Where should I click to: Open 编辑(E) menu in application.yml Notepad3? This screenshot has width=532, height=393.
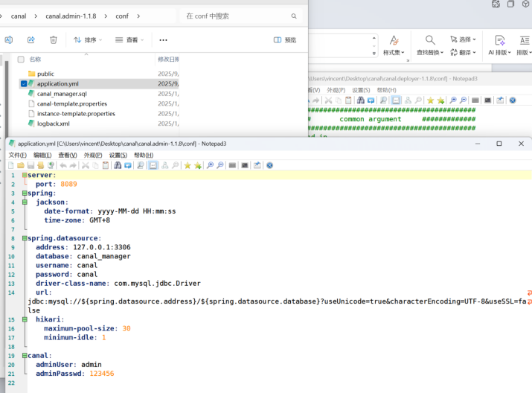(x=42, y=155)
